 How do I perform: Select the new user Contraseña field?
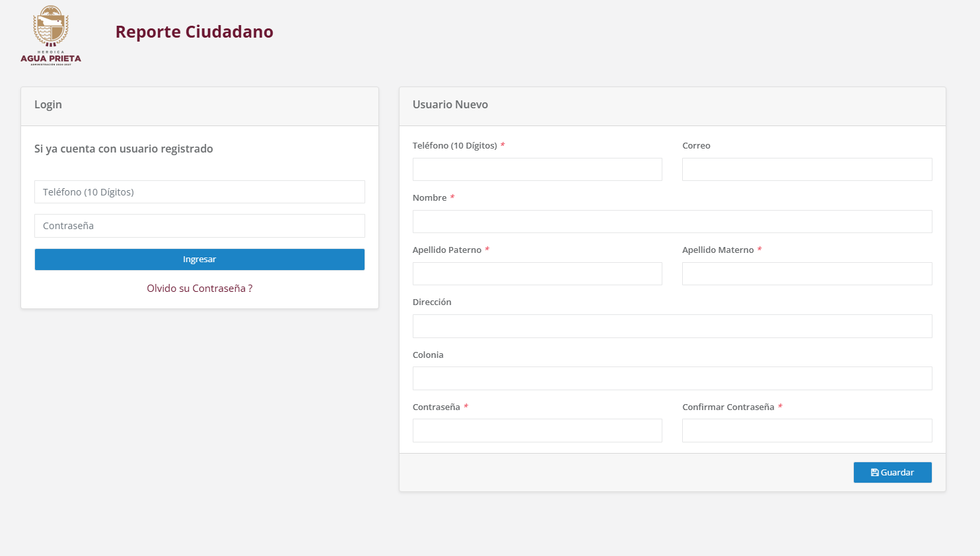coord(537,431)
